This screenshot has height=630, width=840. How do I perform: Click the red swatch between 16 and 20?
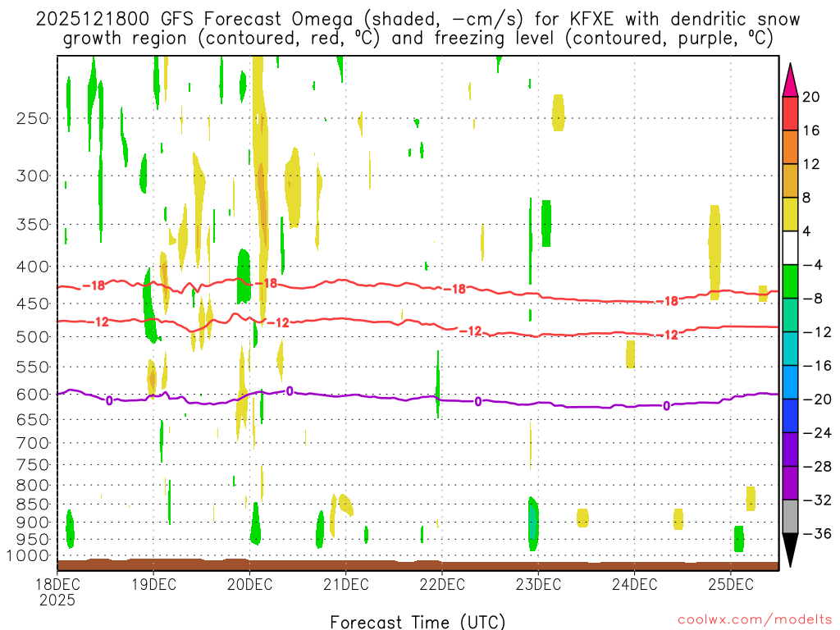pyautogui.click(x=790, y=113)
